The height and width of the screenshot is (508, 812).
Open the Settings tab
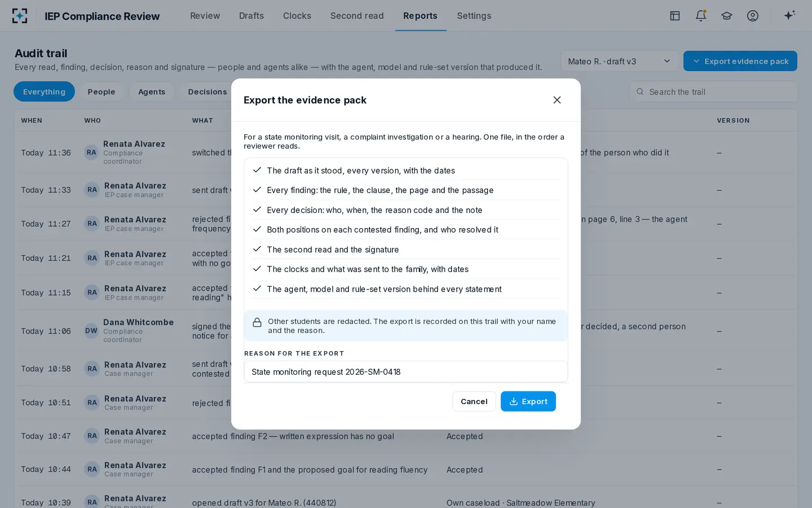(x=474, y=16)
